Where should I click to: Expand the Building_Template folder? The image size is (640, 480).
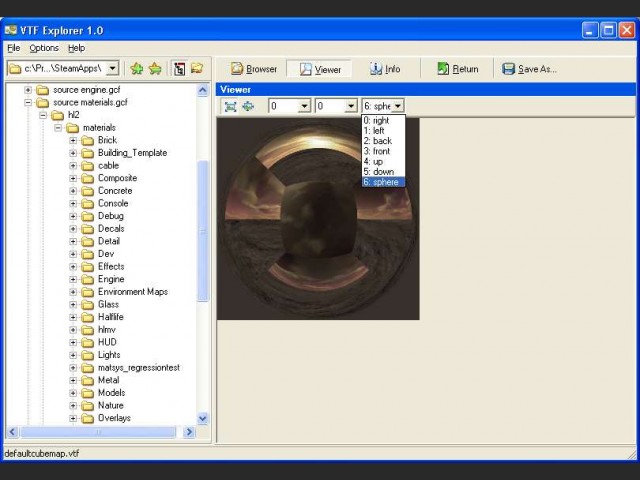73,153
